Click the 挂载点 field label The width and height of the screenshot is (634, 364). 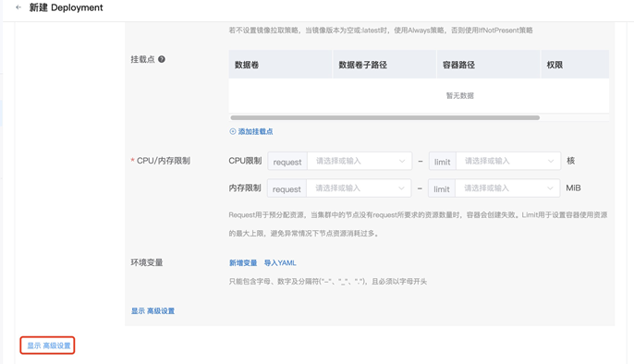[142, 59]
